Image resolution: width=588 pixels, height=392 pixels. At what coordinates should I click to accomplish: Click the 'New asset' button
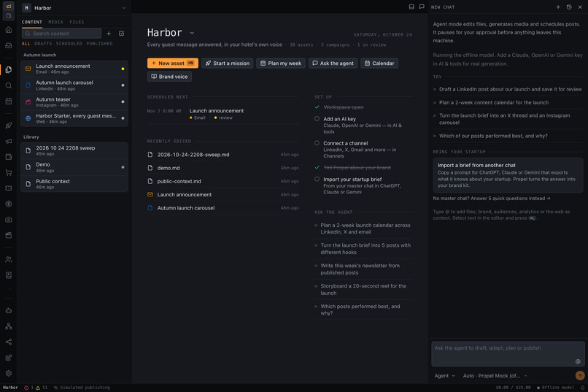(x=172, y=63)
